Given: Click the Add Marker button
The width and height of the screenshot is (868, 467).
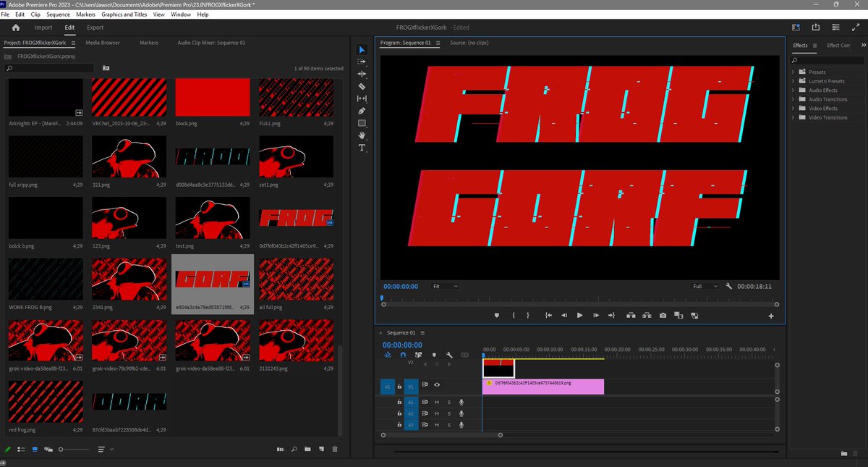Looking at the screenshot, I should coord(496,315).
